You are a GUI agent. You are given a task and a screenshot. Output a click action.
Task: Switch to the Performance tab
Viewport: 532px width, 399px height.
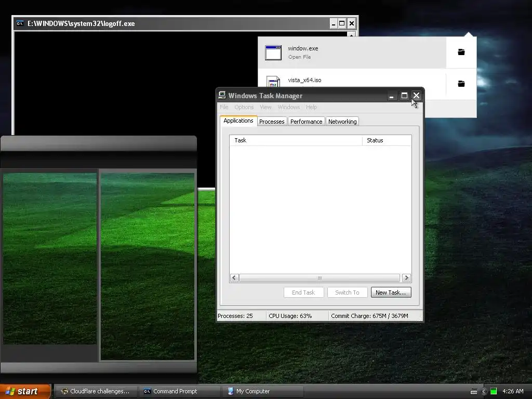(x=306, y=122)
